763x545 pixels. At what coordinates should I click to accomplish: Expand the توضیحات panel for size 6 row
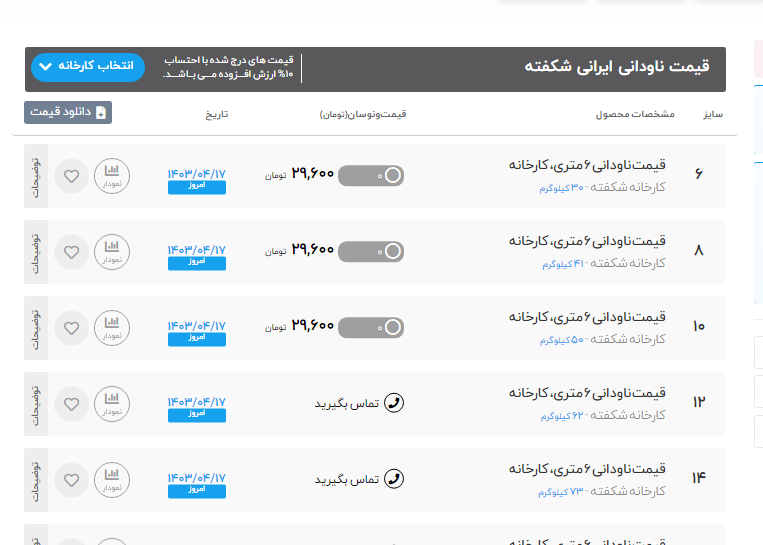(36, 177)
